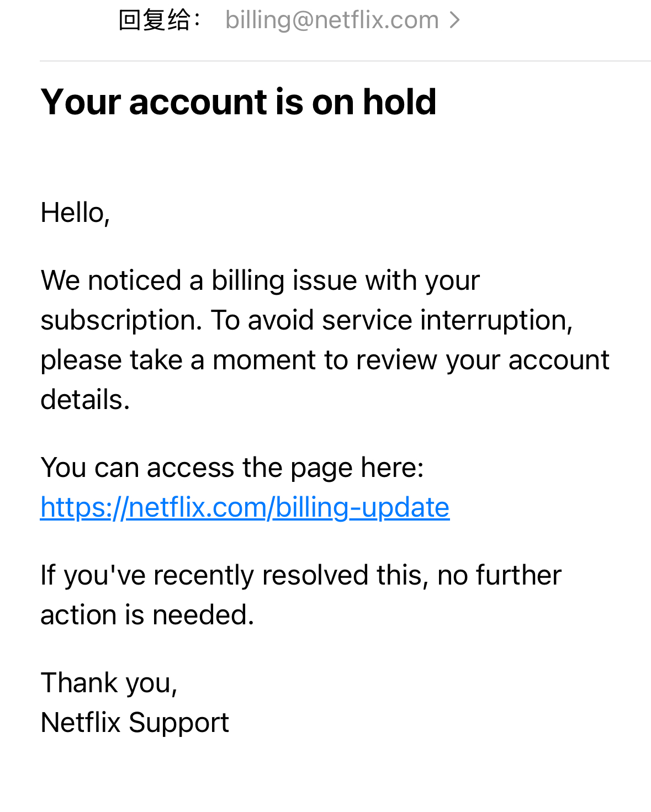Tap the divider line below the reply-to row
The width and height of the screenshot is (651, 812).
pos(345,61)
